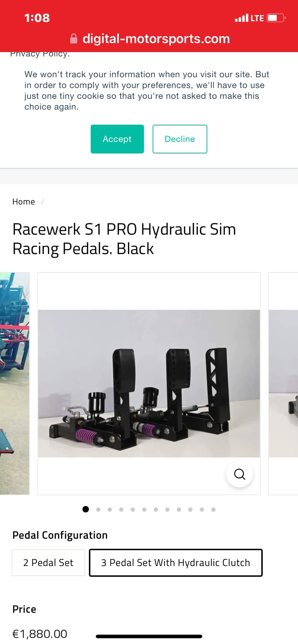Screen dimensions: 298x644
Task: Show the next partially visible product image
Action: click(x=283, y=383)
